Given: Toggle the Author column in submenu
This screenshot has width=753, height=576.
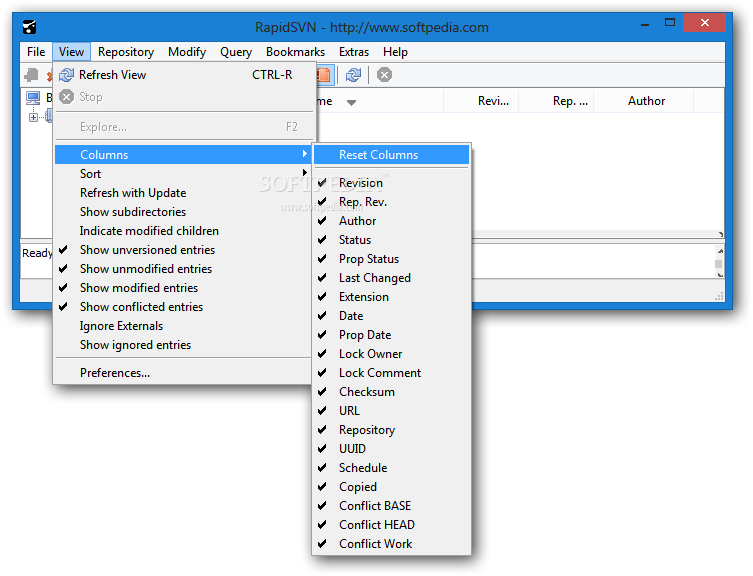Looking at the screenshot, I should pos(391,221).
